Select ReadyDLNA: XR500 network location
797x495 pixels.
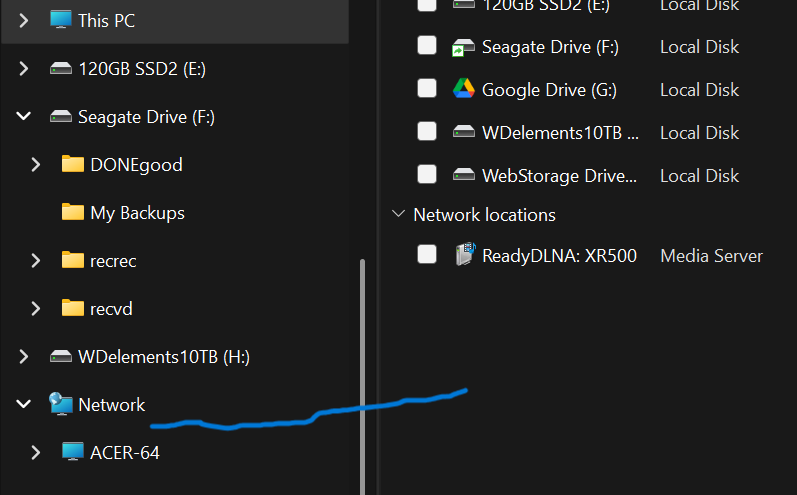point(559,256)
